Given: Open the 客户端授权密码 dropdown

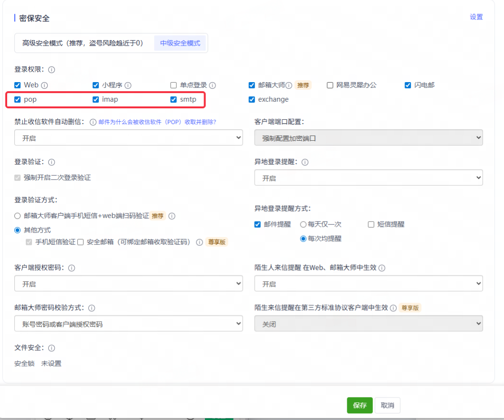Looking at the screenshot, I should (129, 283).
